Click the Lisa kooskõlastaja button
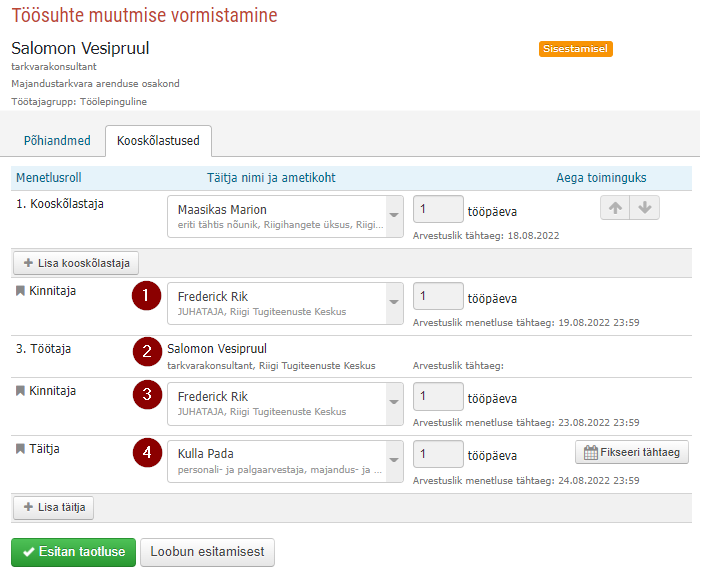Viewport: 701px width, 577px height. click(76, 263)
